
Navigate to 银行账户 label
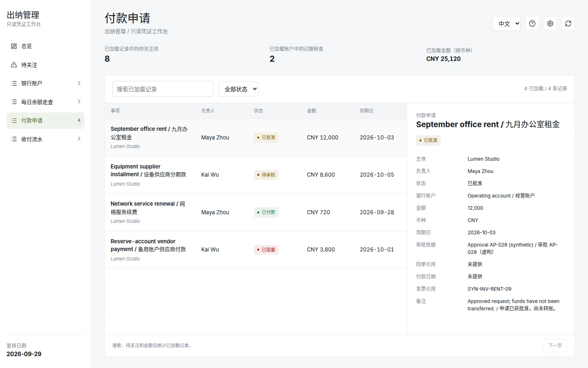pyautogui.click(x=31, y=83)
